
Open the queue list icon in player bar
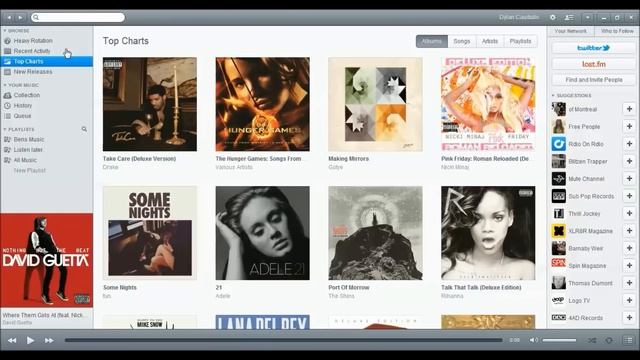[629, 340]
